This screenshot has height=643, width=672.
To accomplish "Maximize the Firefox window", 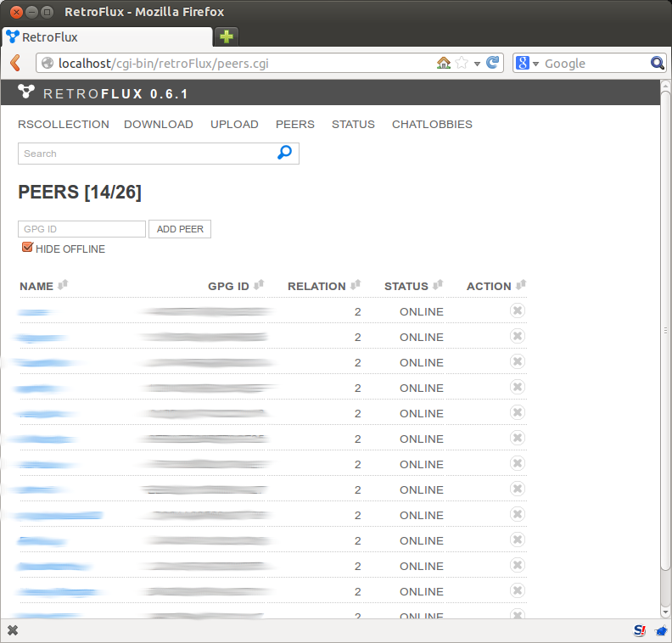I will click(48, 12).
